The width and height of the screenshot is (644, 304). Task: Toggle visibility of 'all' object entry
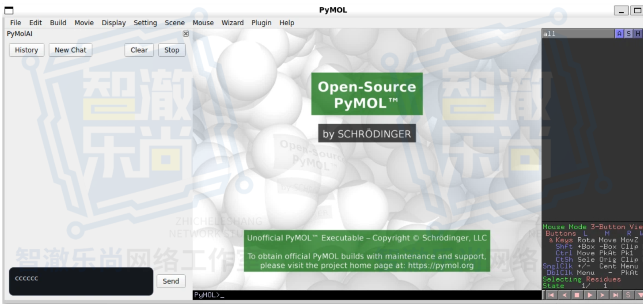[578, 34]
